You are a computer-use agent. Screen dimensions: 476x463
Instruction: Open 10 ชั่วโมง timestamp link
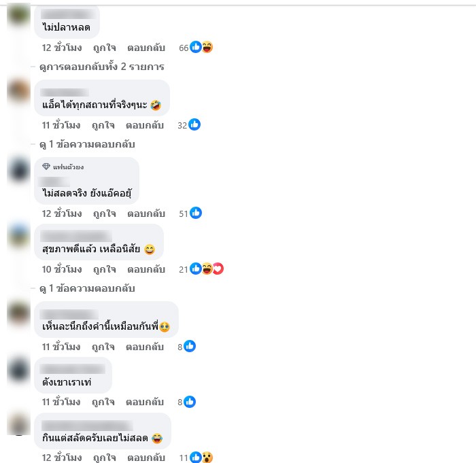62,269
